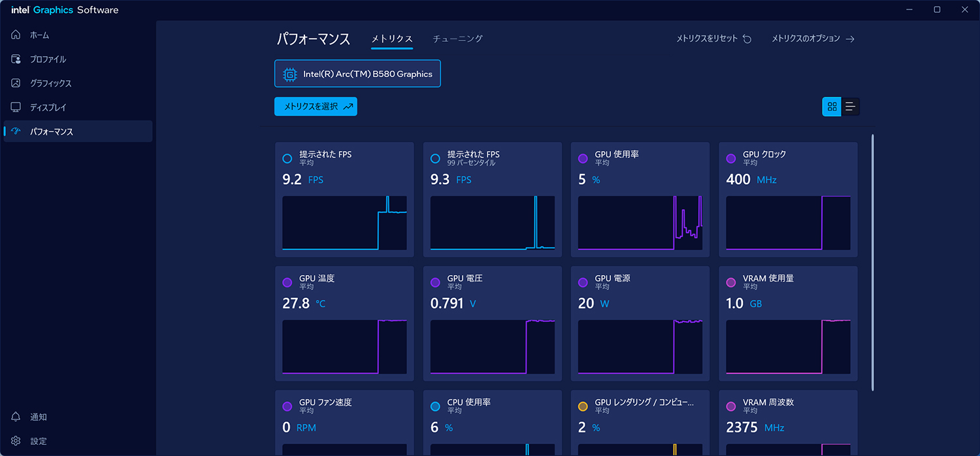Click the GPU 温度 graph

click(x=344, y=347)
